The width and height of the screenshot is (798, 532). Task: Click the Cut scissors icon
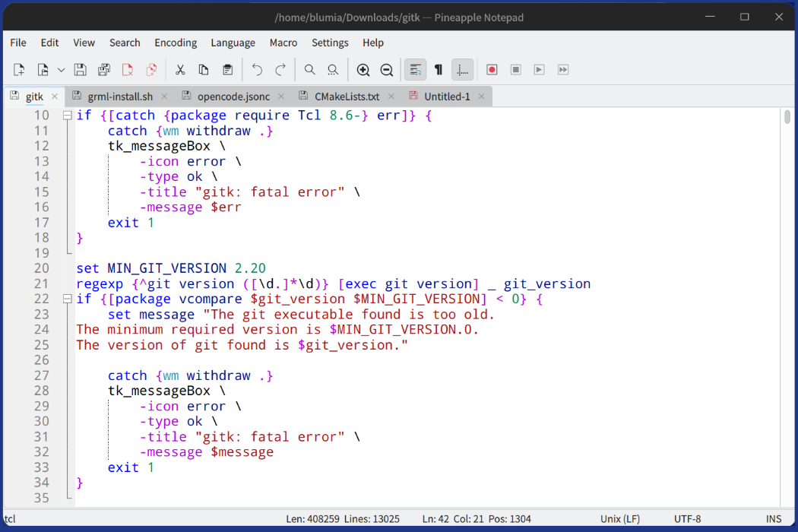[x=180, y=70]
